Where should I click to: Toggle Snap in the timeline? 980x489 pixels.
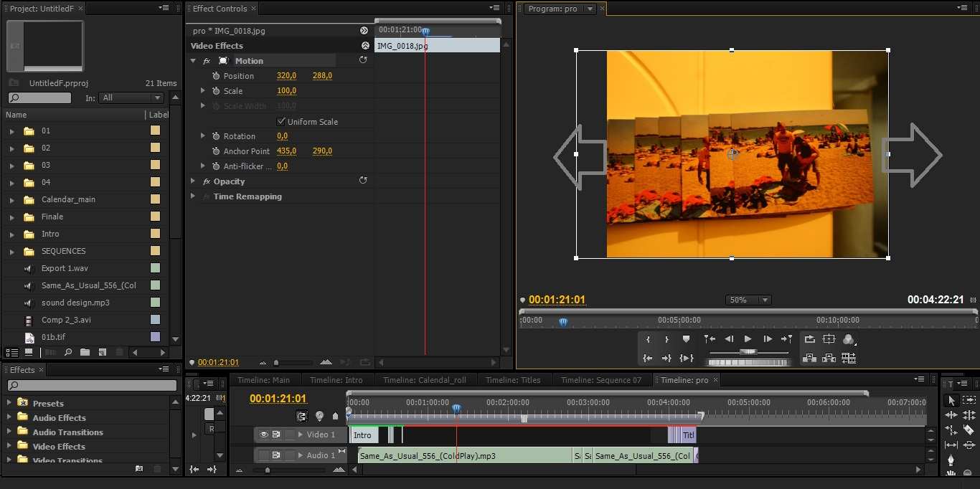(302, 416)
